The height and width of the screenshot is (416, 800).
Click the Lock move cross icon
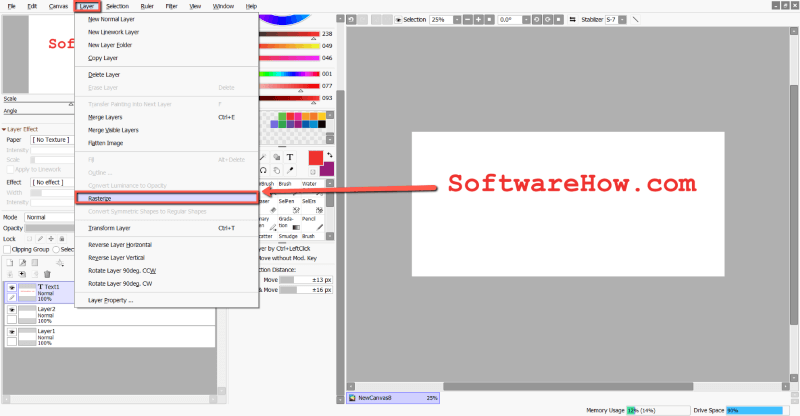point(51,239)
